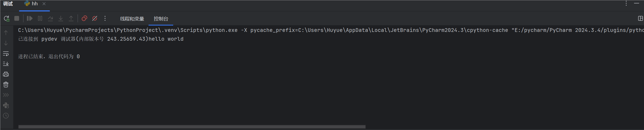The height and width of the screenshot is (130, 644).
Task: Click the horizontal console scrollbar
Action: click(x=192, y=127)
